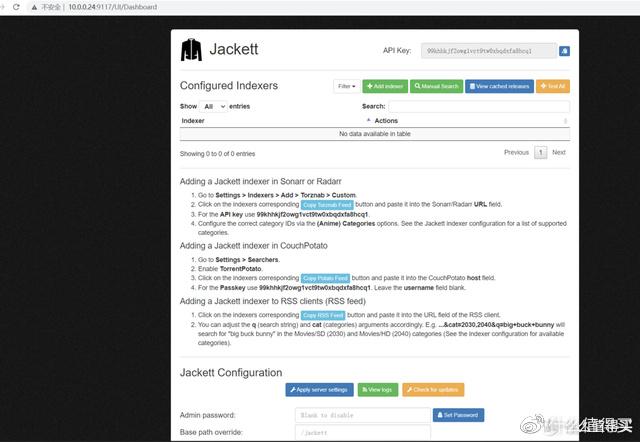Open Manual Search
Image resolution: width=640 pixels, height=442 pixels.
click(437, 86)
